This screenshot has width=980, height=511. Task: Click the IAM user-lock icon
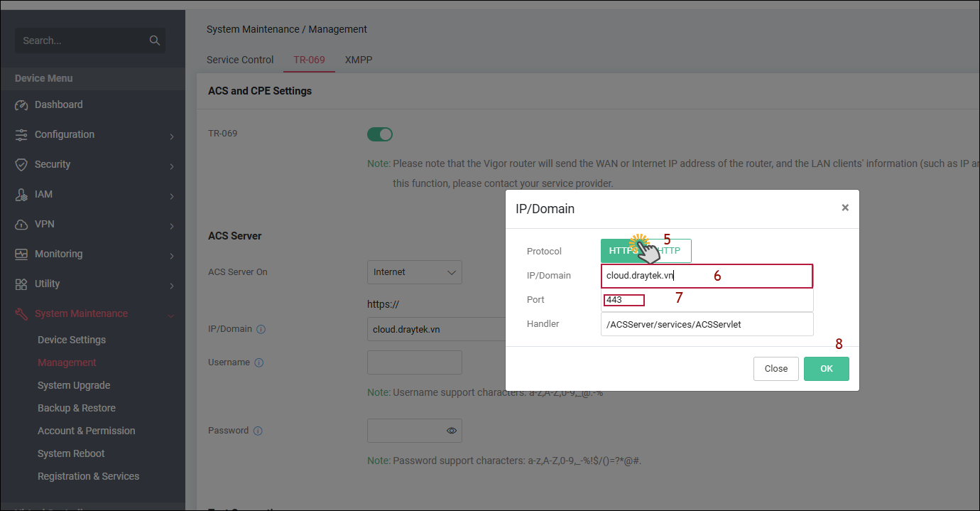(21, 195)
